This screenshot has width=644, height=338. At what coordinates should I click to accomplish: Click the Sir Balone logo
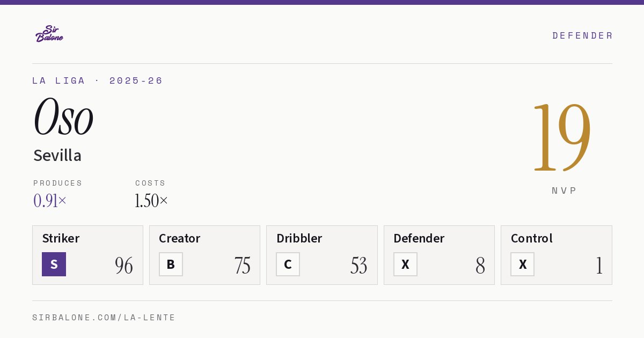pos(49,34)
